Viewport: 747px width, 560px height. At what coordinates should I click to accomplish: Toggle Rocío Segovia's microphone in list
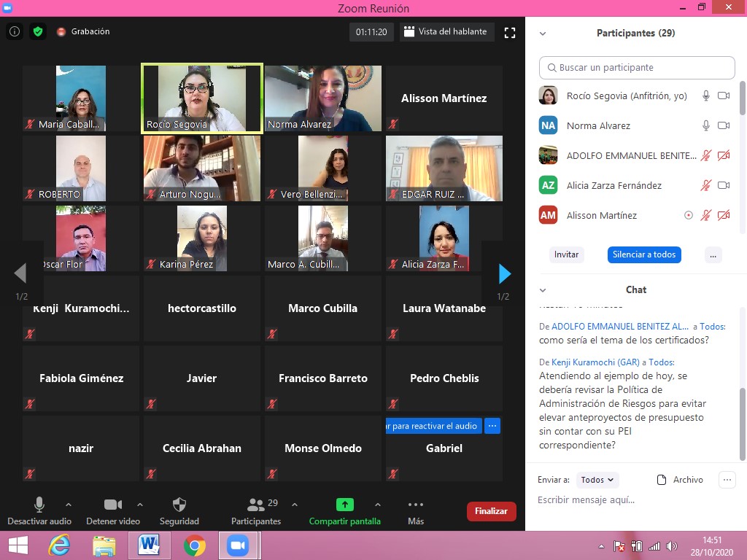[706, 96]
